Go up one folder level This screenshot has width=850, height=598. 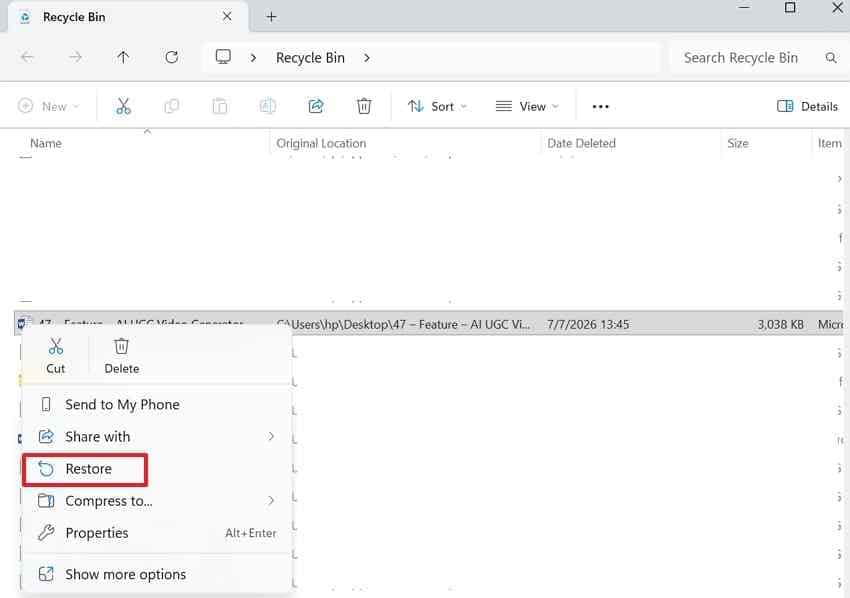(x=123, y=57)
